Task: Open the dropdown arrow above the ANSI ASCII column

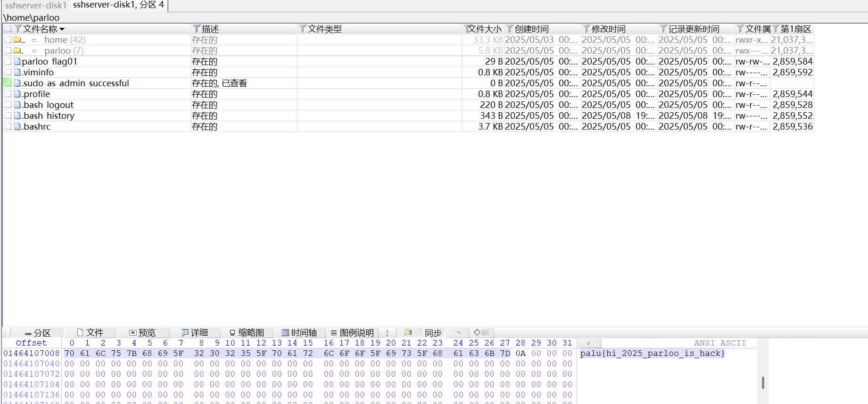Action: click(x=588, y=343)
